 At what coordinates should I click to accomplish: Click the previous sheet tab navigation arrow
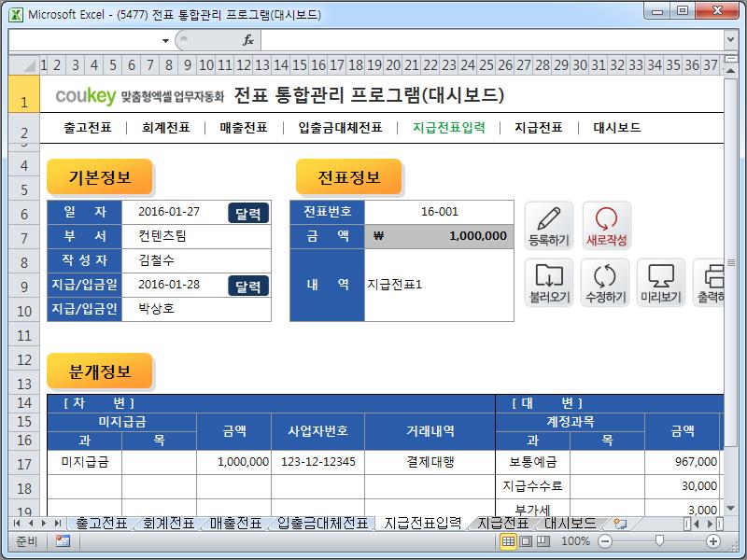coord(31,524)
